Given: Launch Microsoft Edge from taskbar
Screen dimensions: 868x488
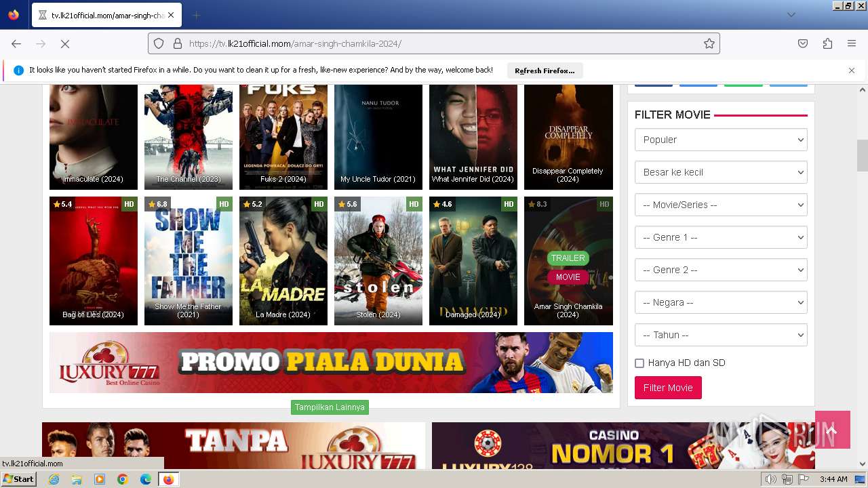Looking at the screenshot, I should coord(145,479).
